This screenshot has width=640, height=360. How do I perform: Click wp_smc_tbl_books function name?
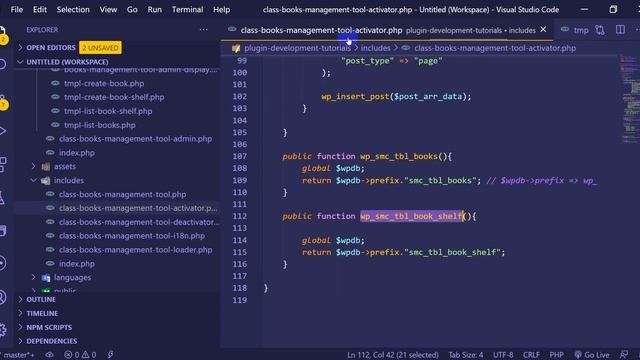[399, 156]
